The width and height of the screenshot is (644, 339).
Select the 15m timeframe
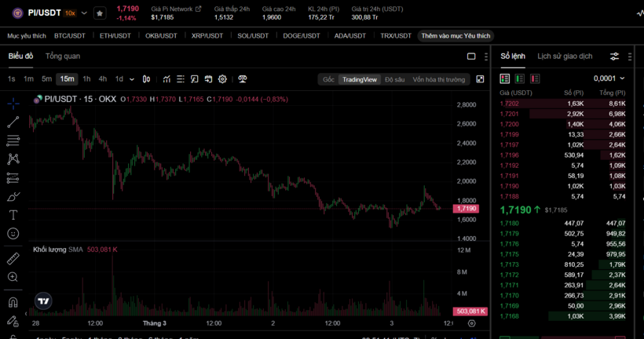click(x=67, y=78)
